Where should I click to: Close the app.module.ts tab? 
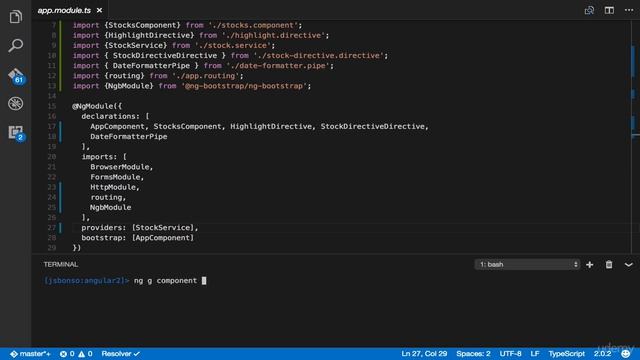(99, 10)
